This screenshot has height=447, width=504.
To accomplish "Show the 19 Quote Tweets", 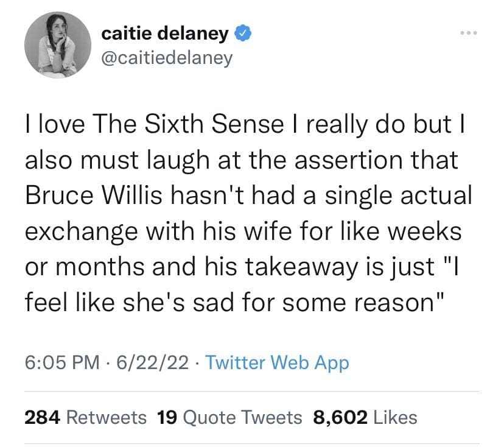I will coord(229,417).
